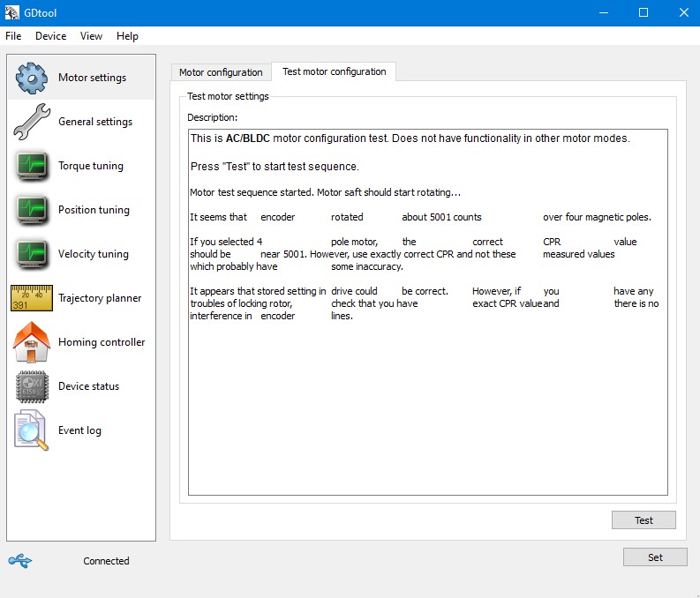The image size is (700, 598).
Task: Select the Position tuning label
Action: [94, 210]
